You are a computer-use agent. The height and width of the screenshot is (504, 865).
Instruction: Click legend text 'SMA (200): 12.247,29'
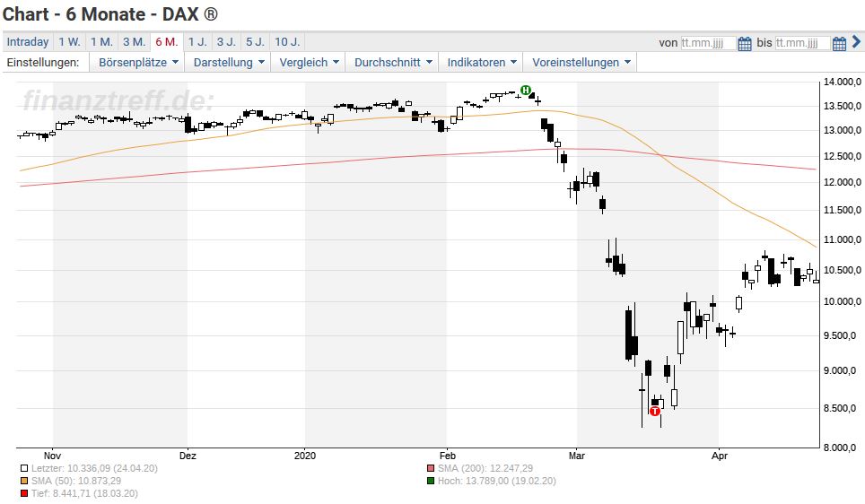click(x=485, y=469)
